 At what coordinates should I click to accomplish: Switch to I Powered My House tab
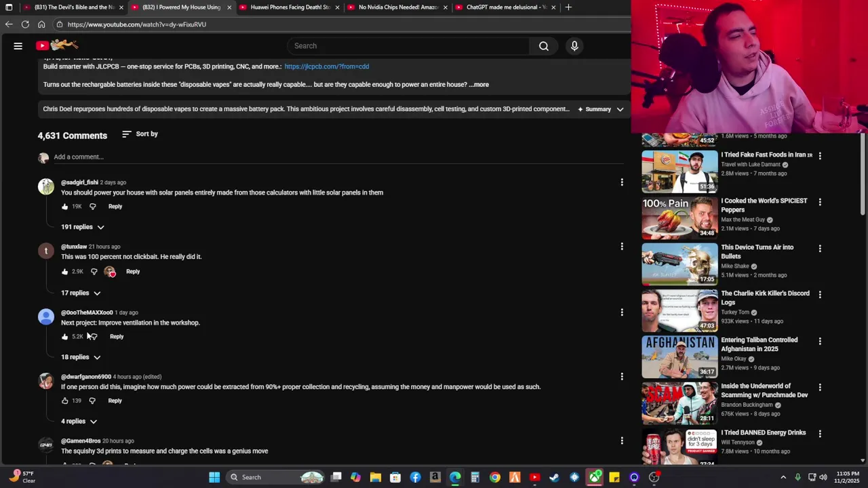tap(181, 7)
